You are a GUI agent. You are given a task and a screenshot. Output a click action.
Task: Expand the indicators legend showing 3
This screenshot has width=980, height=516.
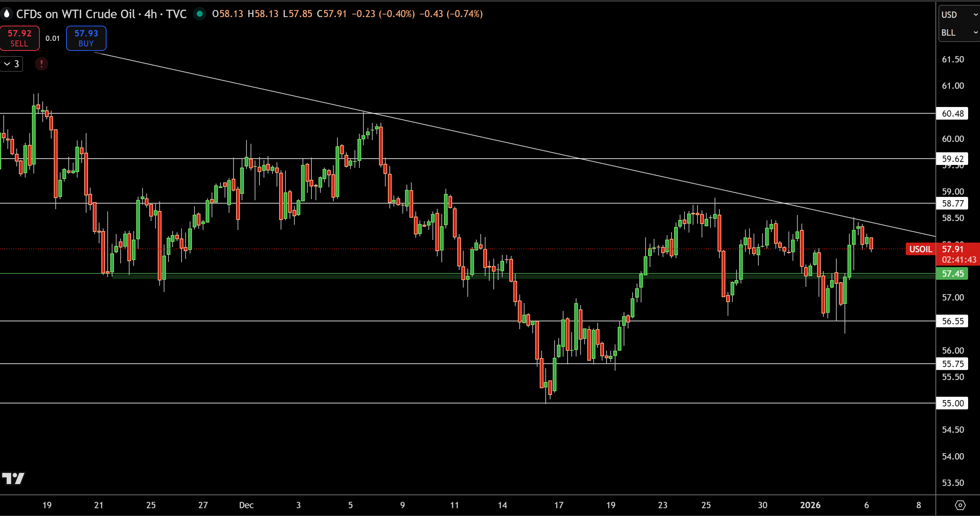(12, 64)
